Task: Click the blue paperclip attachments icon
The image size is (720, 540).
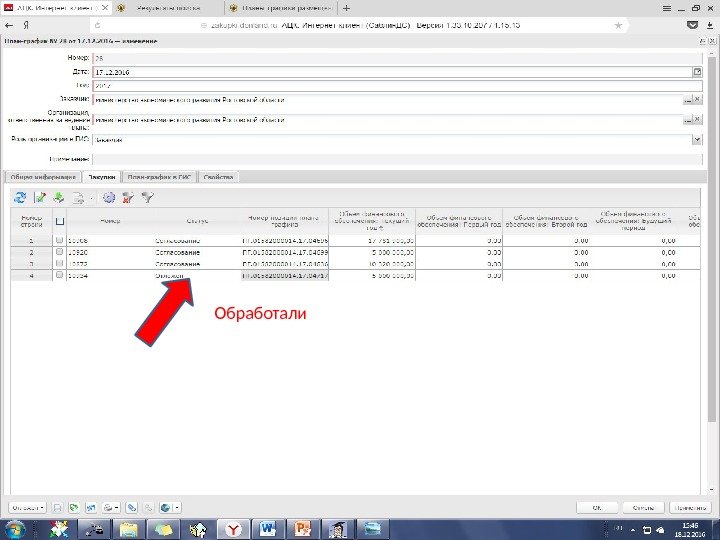Action: 132,507
